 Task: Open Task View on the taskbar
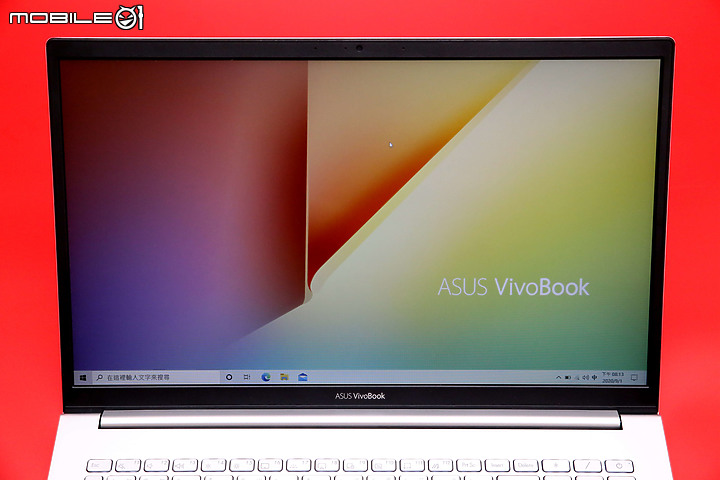247,377
